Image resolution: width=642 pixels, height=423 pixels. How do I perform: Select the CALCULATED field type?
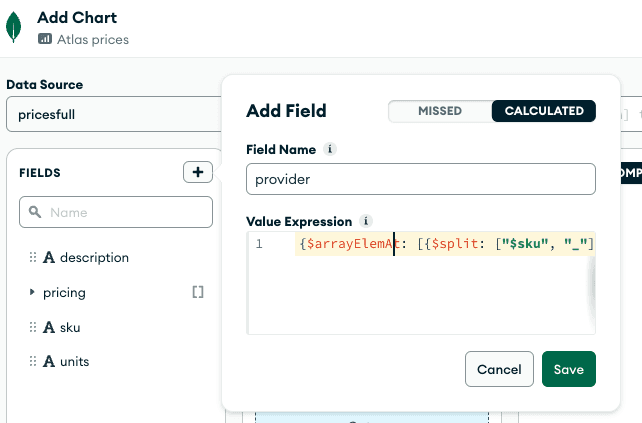point(544,111)
